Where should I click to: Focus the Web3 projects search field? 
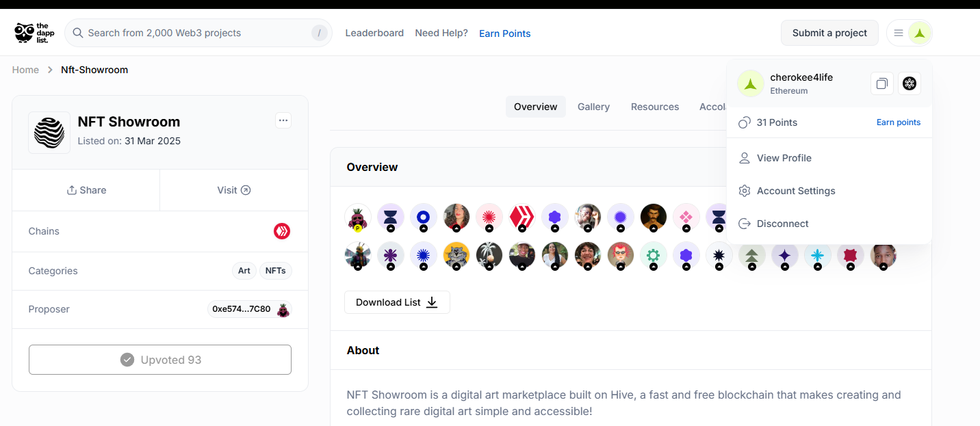(198, 33)
